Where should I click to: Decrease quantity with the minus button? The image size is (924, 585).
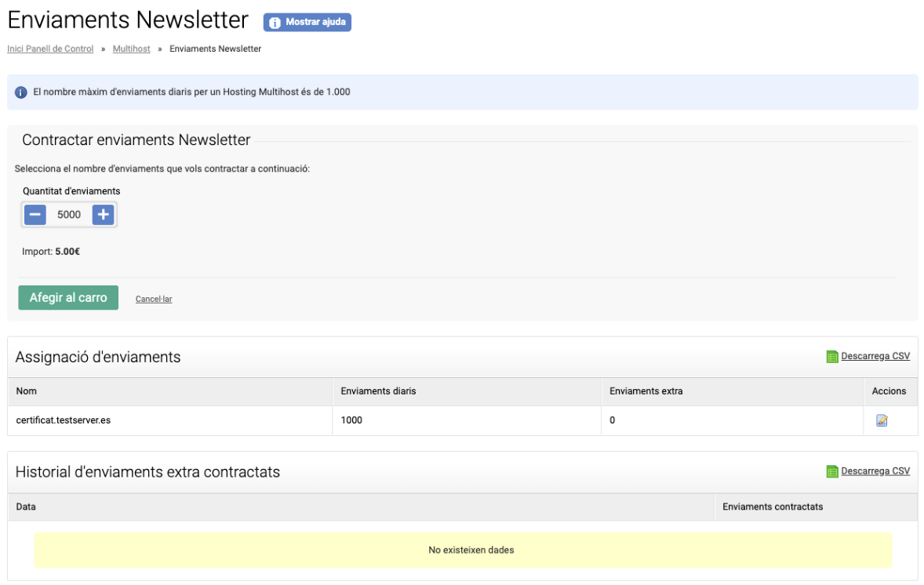35,214
